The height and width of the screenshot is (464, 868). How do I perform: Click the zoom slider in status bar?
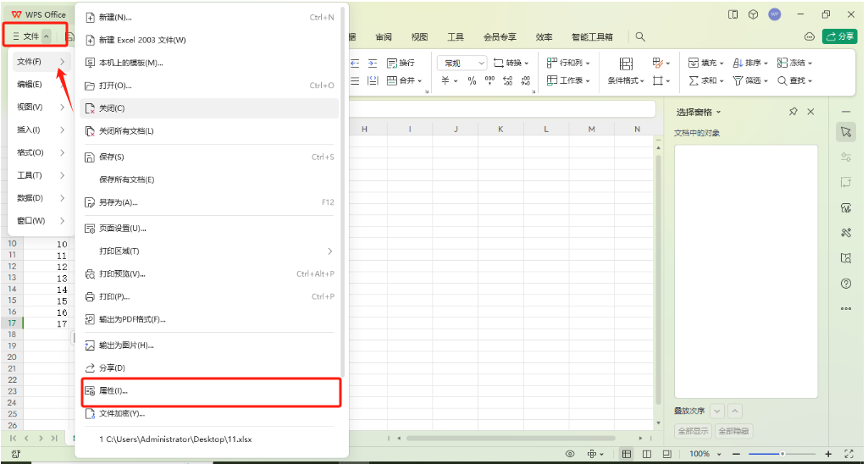point(781,454)
